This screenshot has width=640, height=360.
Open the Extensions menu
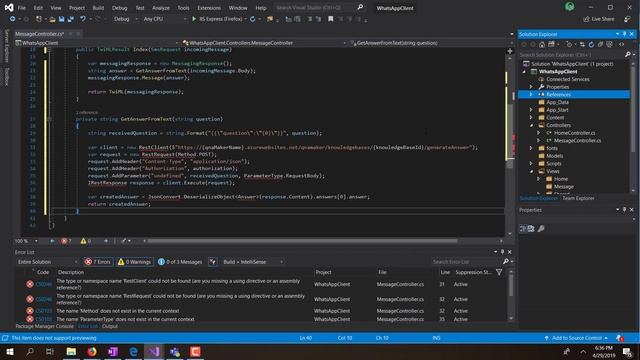209,8
